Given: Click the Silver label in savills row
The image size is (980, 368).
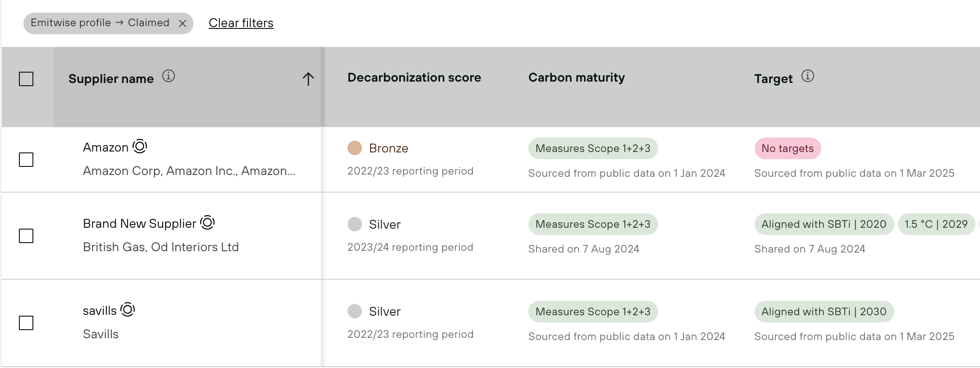Looking at the screenshot, I should click(385, 312).
